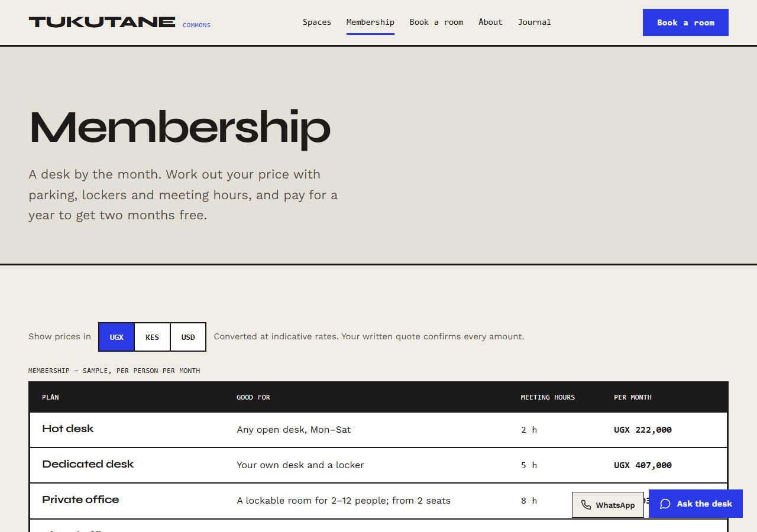This screenshot has height=532, width=757.
Task: Switch prices to KES currency
Action: pyautogui.click(x=153, y=337)
